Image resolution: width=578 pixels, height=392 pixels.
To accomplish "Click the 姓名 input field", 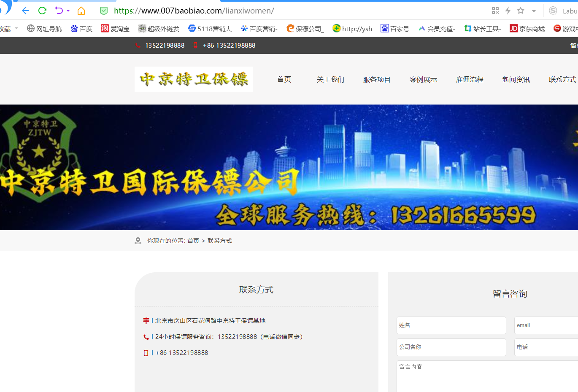I will coord(451,325).
